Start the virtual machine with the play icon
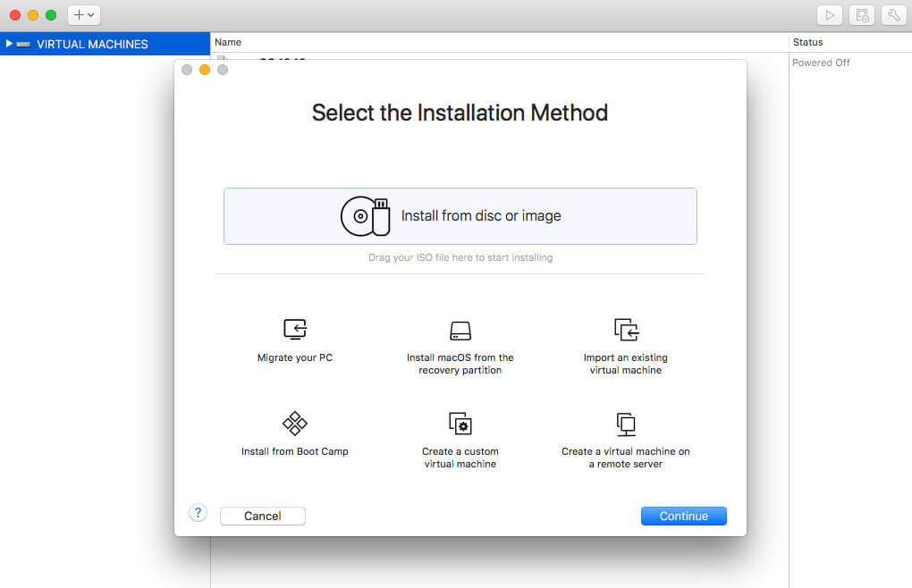The width and height of the screenshot is (912, 588). pyautogui.click(x=830, y=15)
